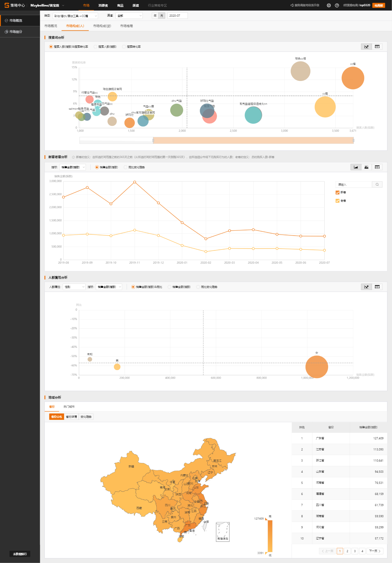This screenshot has width=392, height=563.
Task: Click the search chart range slider bar
Action: (x=253, y=140)
